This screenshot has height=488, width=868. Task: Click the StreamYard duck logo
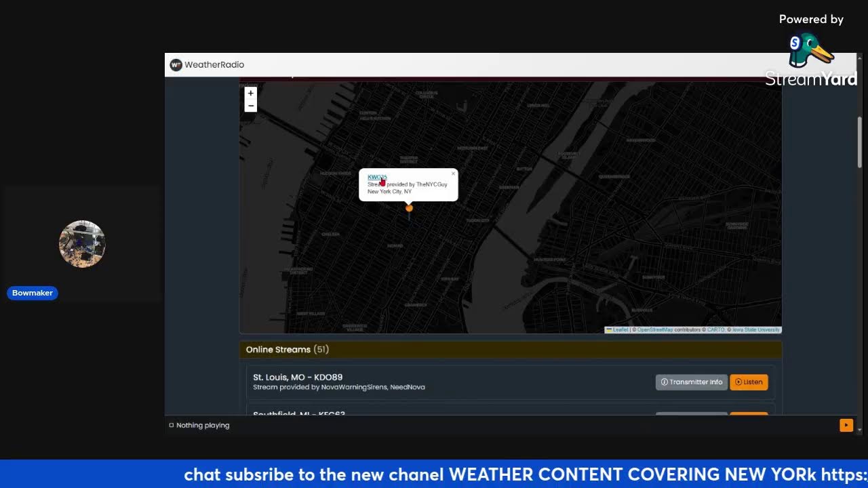(810, 51)
